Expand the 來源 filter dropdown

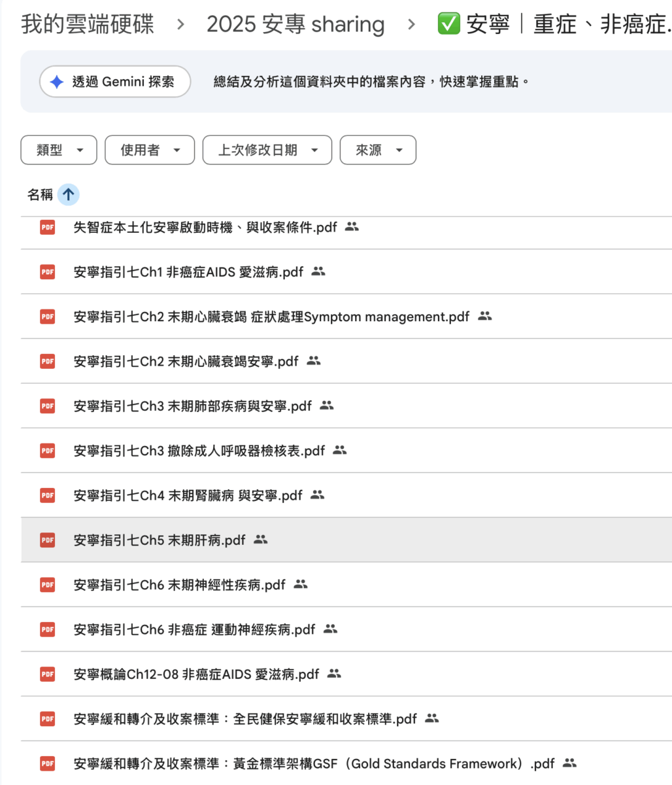[378, 150]
